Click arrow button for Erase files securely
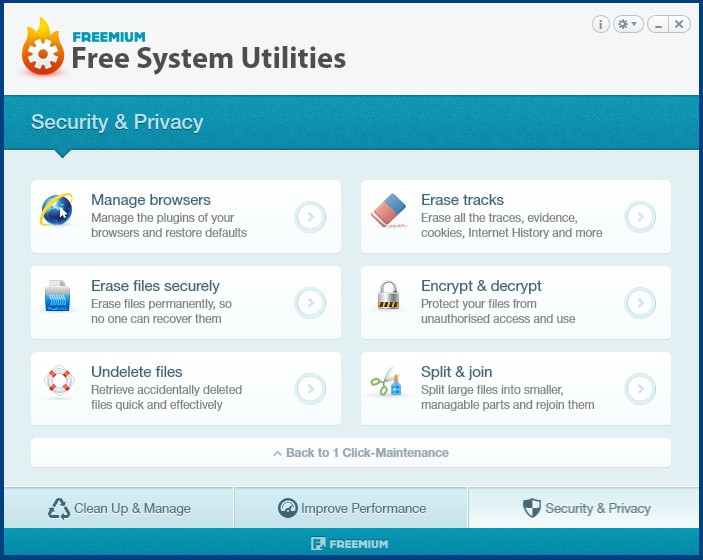 310,303
